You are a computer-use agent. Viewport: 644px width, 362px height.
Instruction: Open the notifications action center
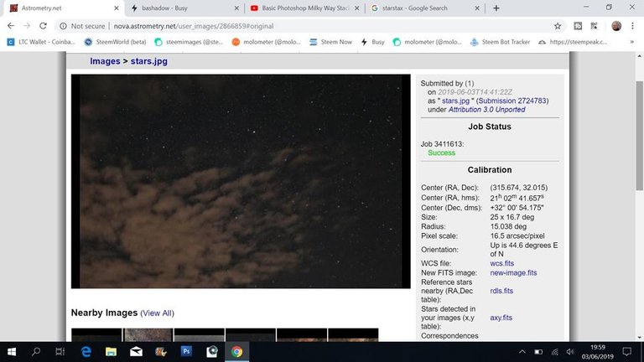coord(626,352)
